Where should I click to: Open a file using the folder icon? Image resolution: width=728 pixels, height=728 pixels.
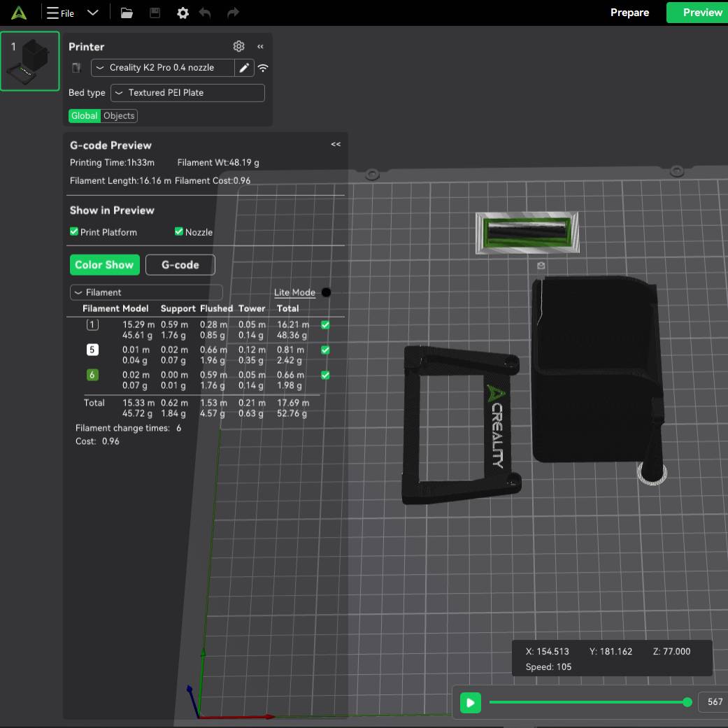127,12
